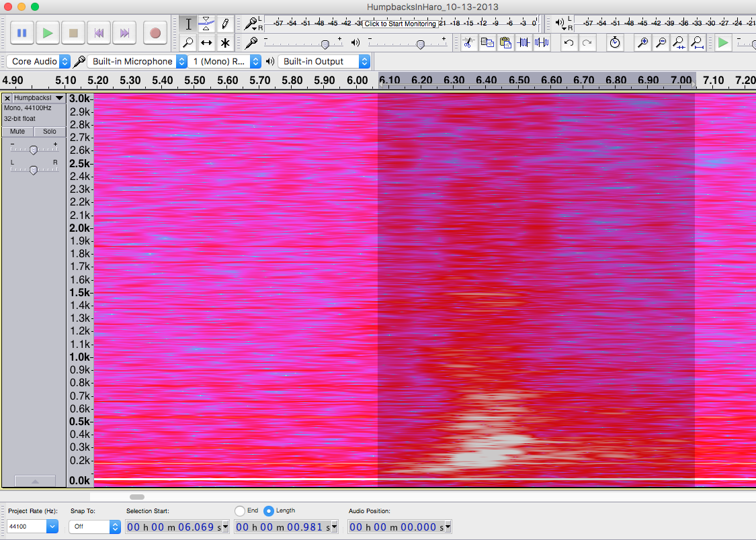Click the track gain slider handle
Image resolution: width=756 pixels, height=540 pixels.
33,150
